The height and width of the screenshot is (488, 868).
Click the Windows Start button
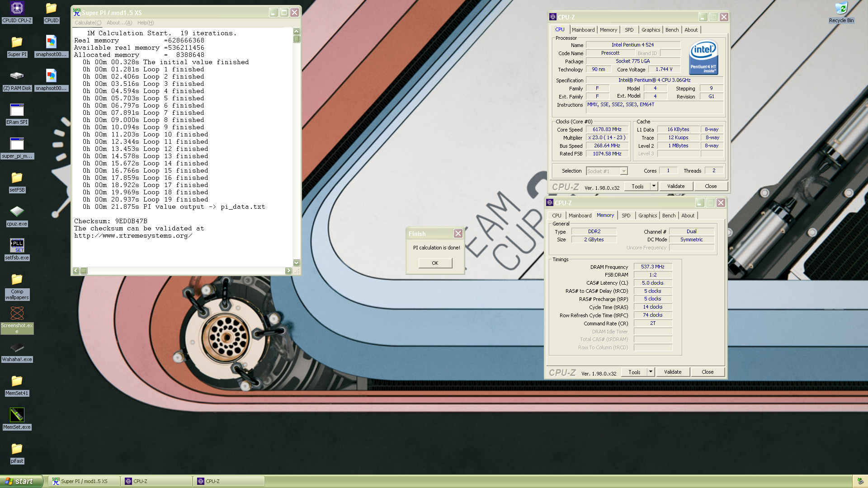click(x=21, y=481)
